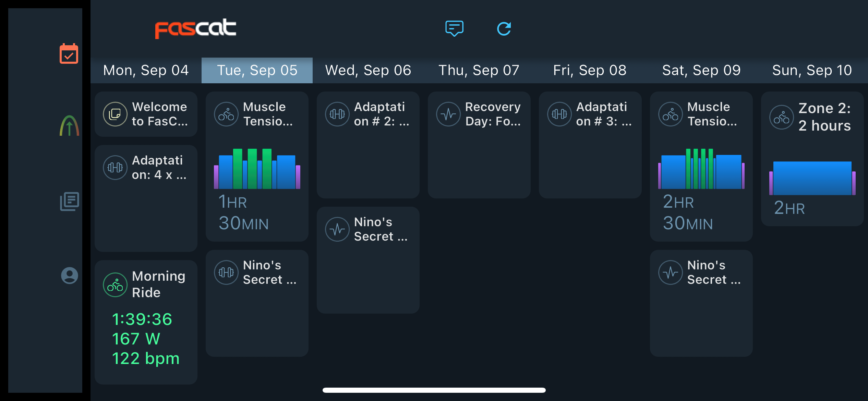Open the calendar checkmark sidebar icon
This screenshot has height=401, width=868.
click(x=69, y=53)
